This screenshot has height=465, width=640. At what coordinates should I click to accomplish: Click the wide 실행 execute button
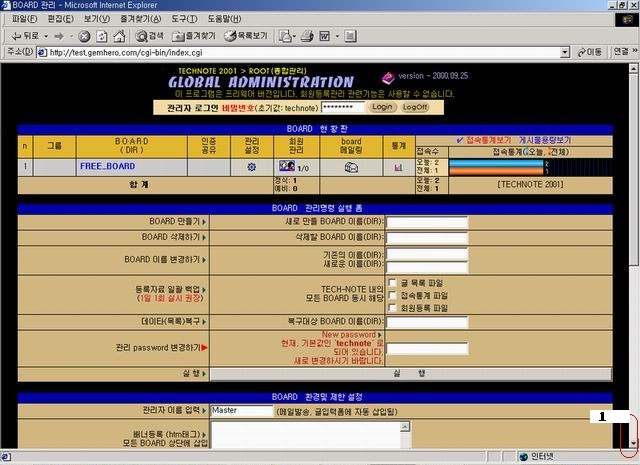(411, 374)
